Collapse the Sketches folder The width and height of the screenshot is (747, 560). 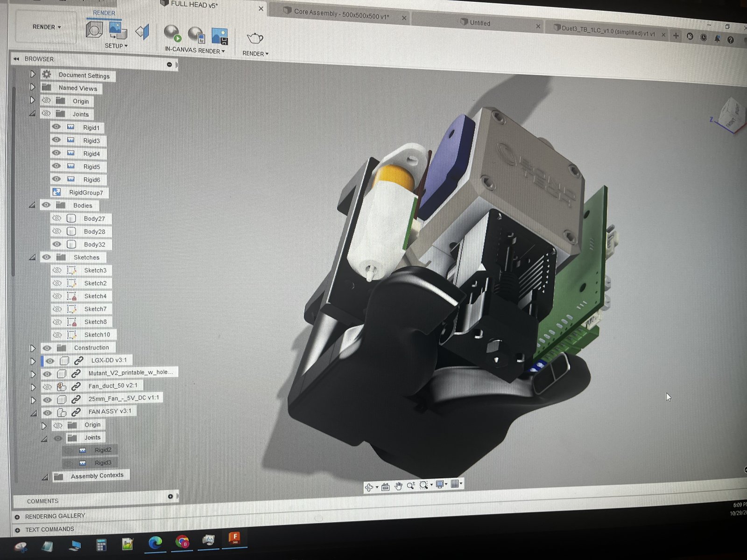coord(33,257)
